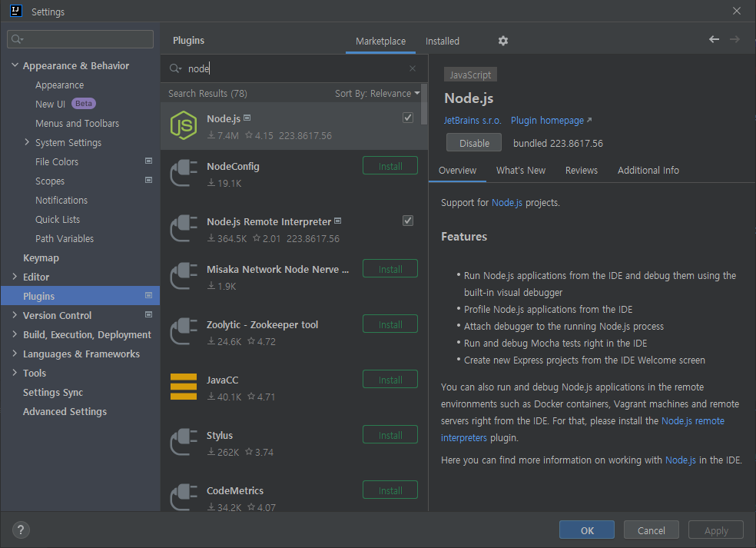Select New UI settings item
Screen dimensions: 756x548
tap(50, 104)
